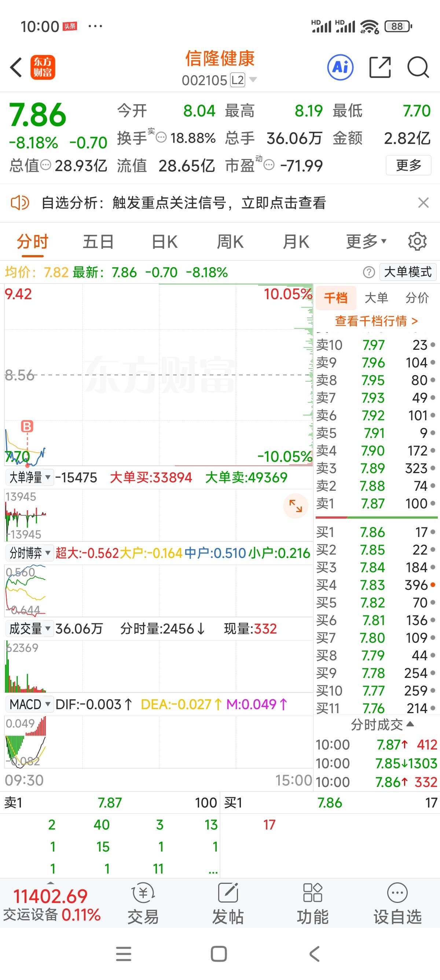This screenshot has width=440, height=980.
Task: Expand chart with the fullscreen arrows icon
Action: pos(295,505)
